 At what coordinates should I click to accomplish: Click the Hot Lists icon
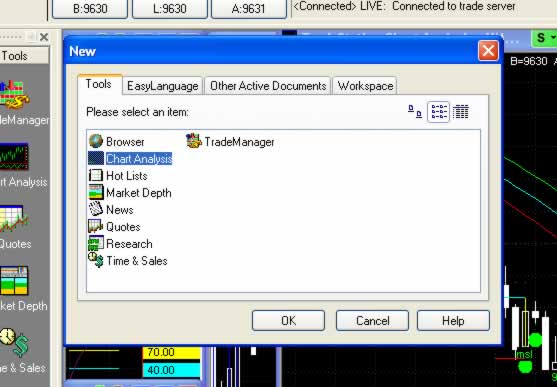click(x=96, y=176)
